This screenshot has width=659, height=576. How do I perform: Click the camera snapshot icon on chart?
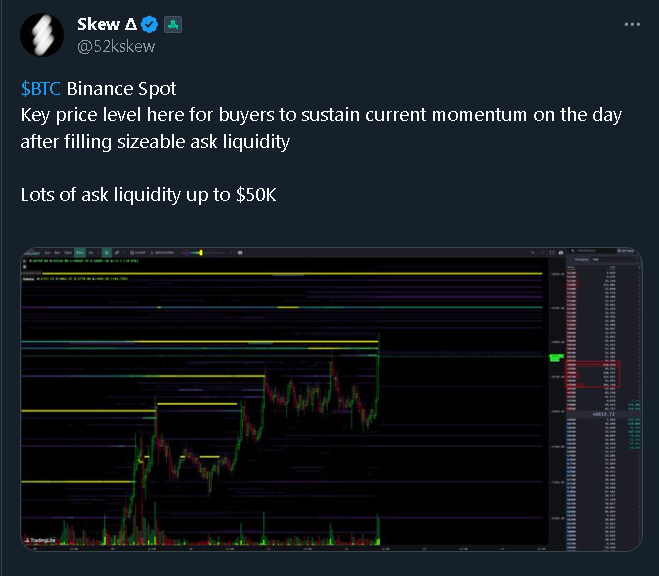[561, 252]
